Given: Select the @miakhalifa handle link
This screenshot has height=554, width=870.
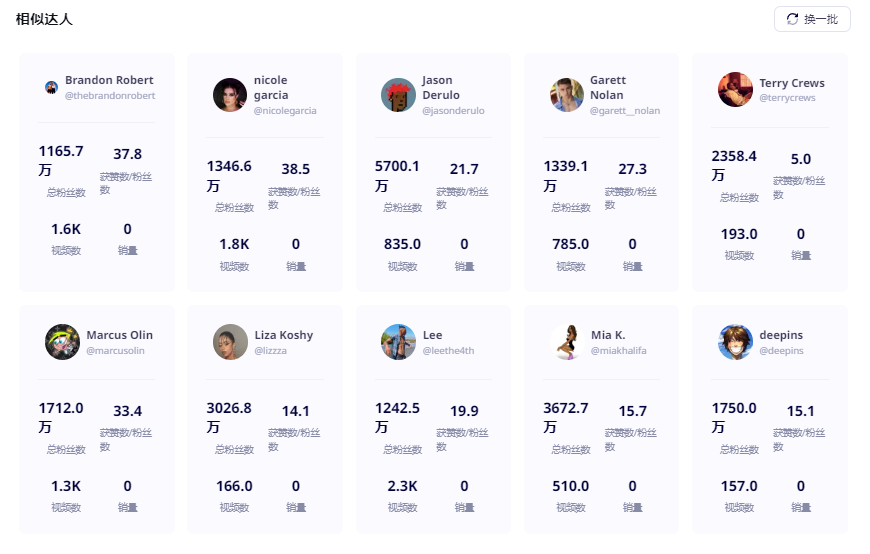Looking at the screenshot, I should click(x=619, y=350).
